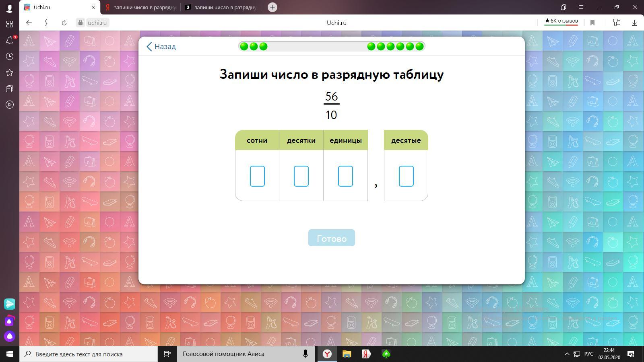Viewport: 644px width, 362px height.
Task: Open the Windows notification center
Action: [631, 354]
